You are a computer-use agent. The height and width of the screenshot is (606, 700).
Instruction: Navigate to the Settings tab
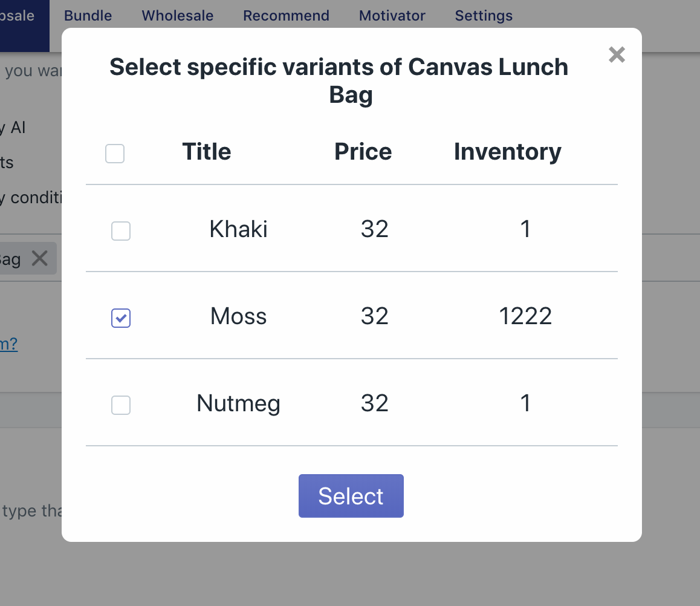[x=484, y=16]
